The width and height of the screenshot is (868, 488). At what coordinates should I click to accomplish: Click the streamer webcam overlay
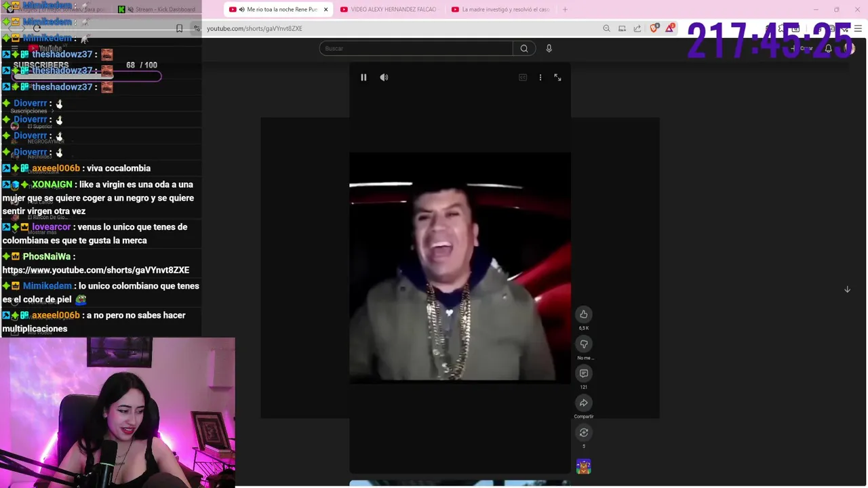pyautogui.click(x=117, y=413)
